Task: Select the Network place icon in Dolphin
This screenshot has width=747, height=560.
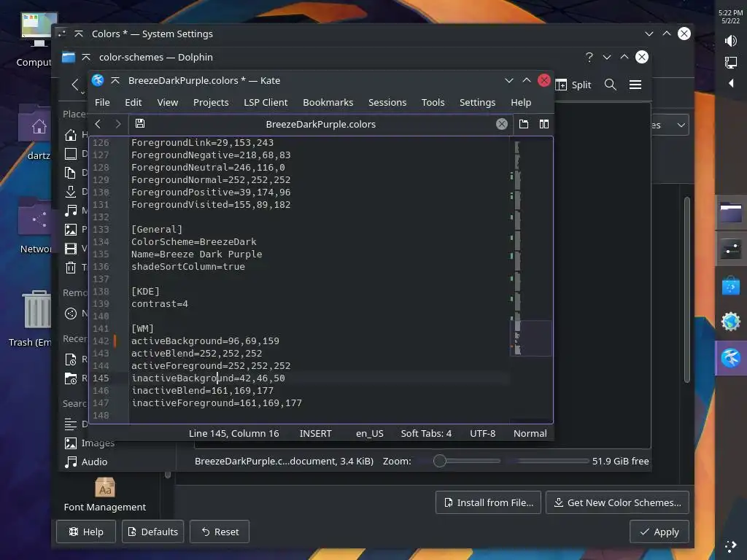Action: (71, 314)
